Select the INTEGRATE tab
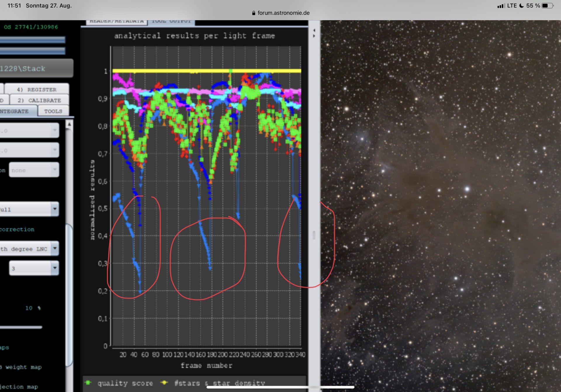 18,111
